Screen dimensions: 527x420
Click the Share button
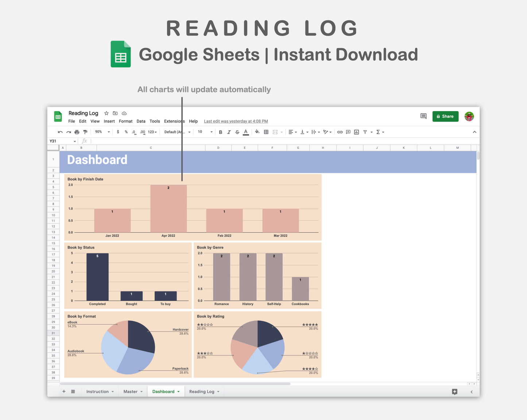click(445, 116)
